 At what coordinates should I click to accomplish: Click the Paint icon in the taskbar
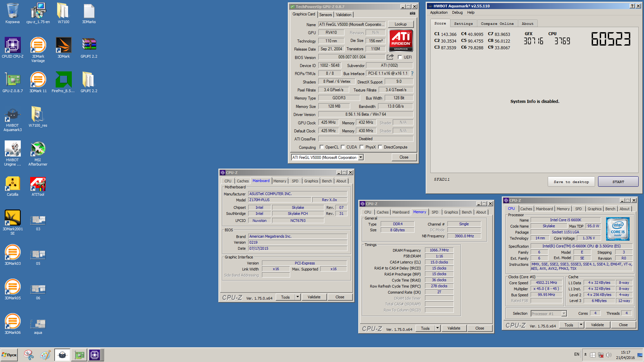(x=45, y=355)
